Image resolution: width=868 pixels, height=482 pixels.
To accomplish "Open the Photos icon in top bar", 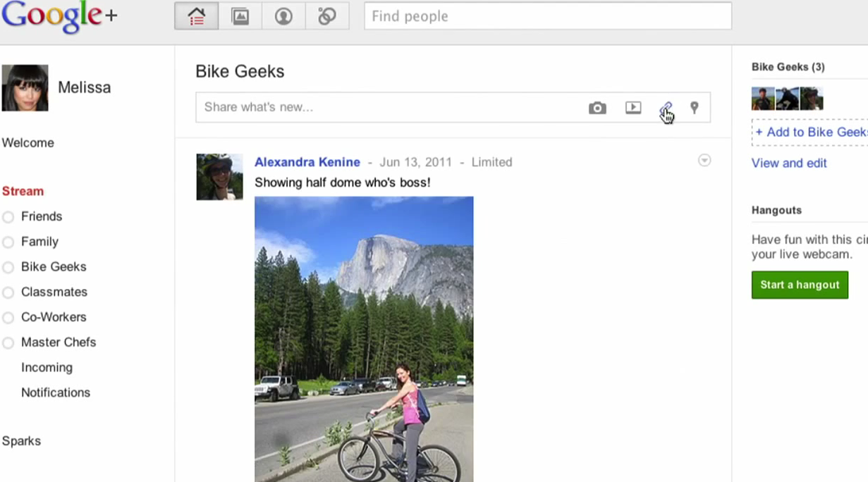I will point(240,16).
